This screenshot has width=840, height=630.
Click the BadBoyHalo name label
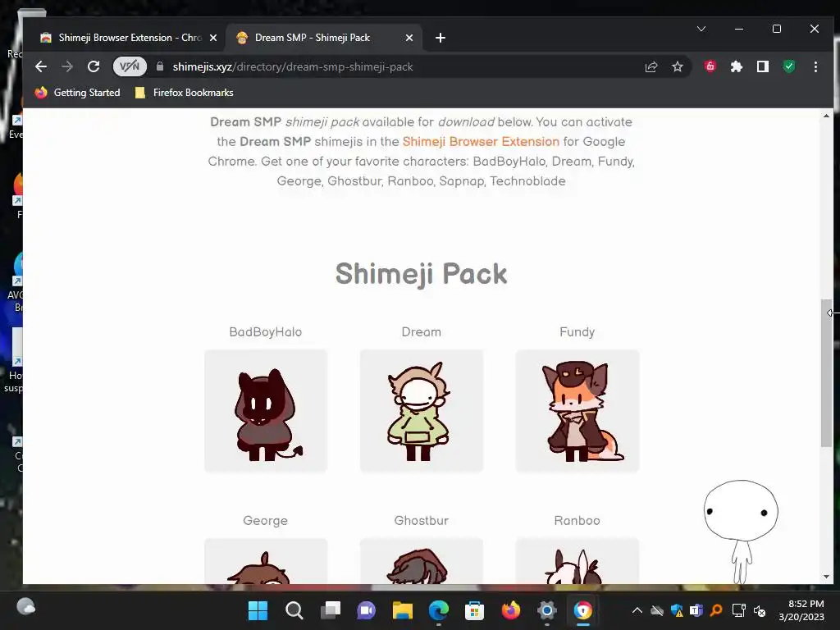[x=266, y=332]
